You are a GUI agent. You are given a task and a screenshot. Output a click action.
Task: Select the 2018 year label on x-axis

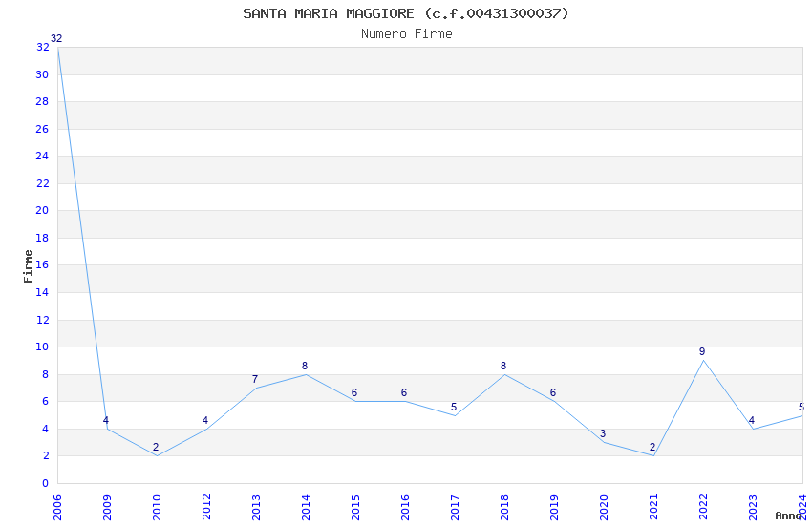504,508
